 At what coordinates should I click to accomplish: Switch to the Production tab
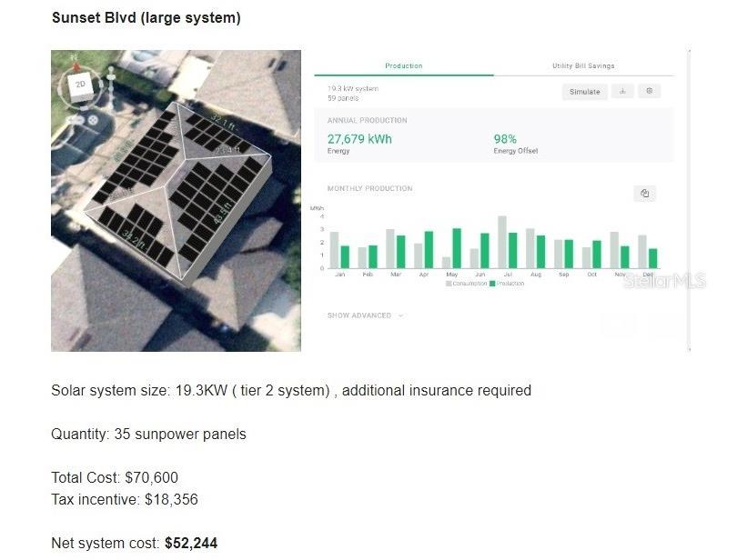point(403,66)
